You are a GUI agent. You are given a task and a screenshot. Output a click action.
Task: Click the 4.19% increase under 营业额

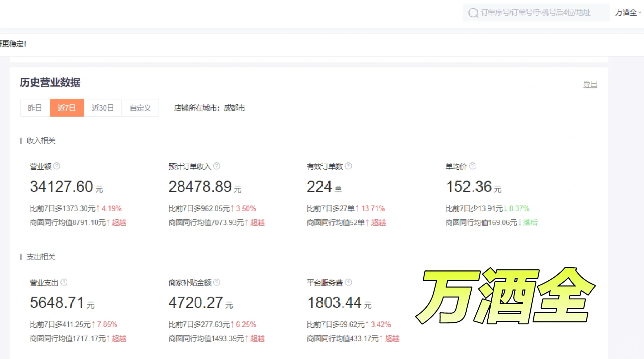(112, 208)
